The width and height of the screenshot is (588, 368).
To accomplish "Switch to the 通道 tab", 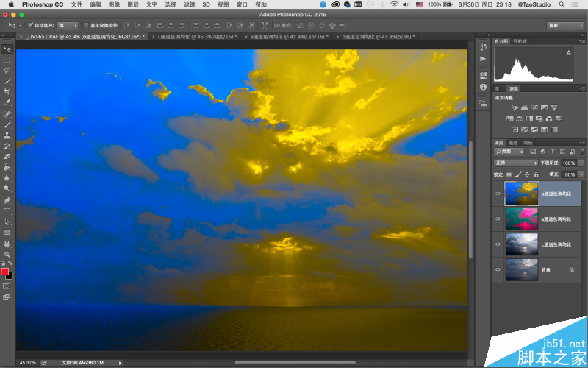I will 513,143.
